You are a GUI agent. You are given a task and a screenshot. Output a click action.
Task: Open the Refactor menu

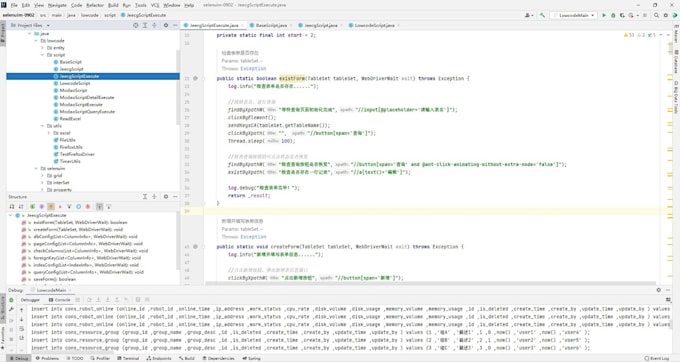(x=95, y=5)
